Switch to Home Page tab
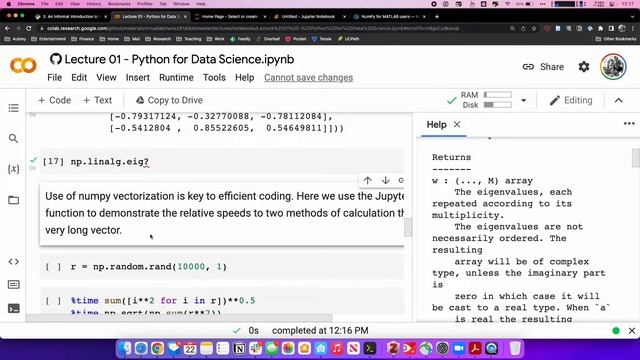The width and height of the screenshot is (640, 360). pos(230,17)
